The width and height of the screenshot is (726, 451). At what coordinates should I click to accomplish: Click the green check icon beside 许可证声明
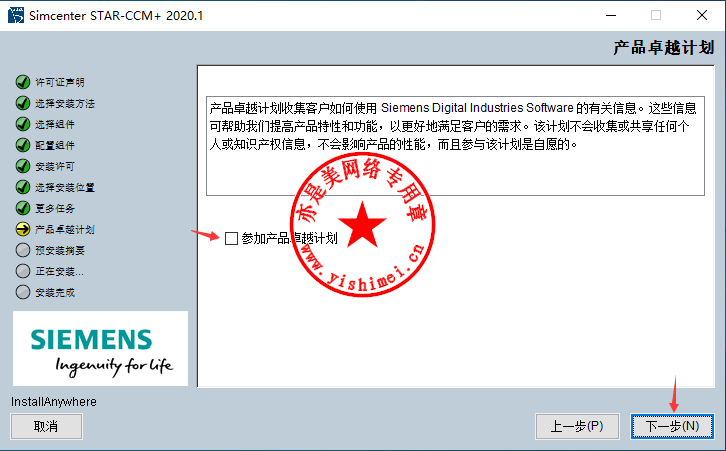[23, 82]
